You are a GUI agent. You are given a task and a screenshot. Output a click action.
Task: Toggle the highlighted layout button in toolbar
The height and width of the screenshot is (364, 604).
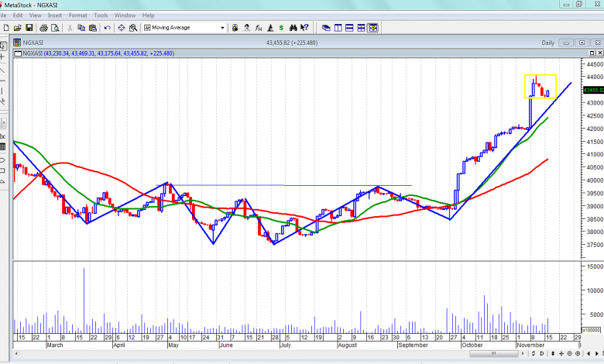tap(372, 28)
